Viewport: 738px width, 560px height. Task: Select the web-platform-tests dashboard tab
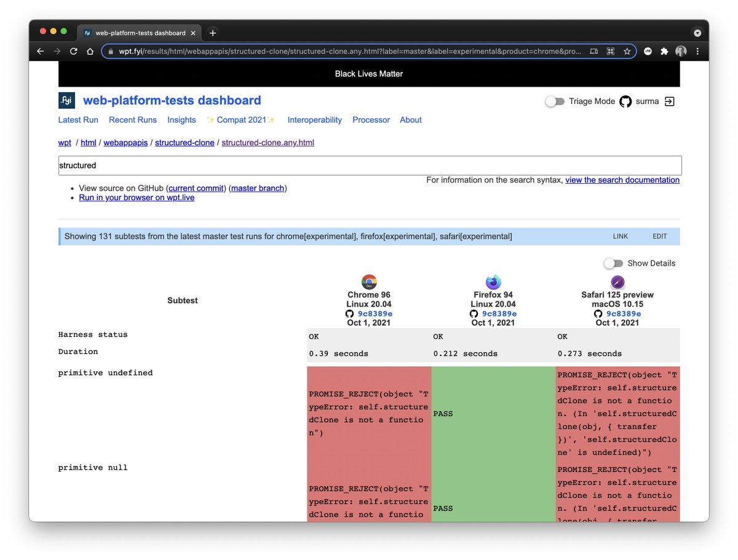(139, 33)
